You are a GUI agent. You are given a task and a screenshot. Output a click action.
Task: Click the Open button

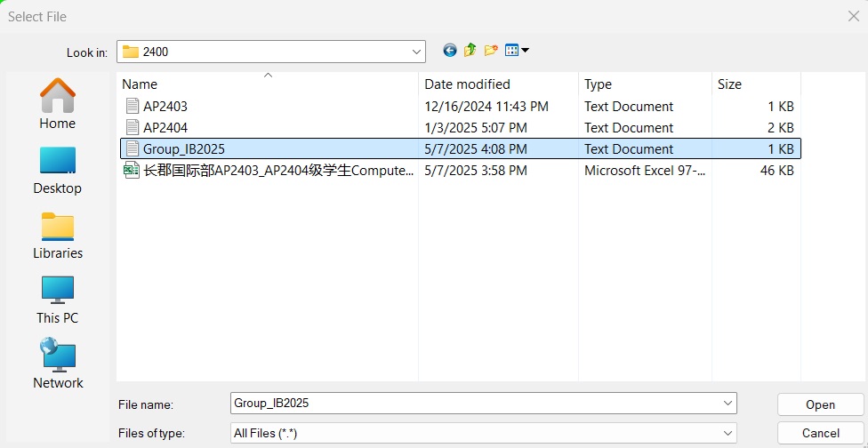pos(820,404)
